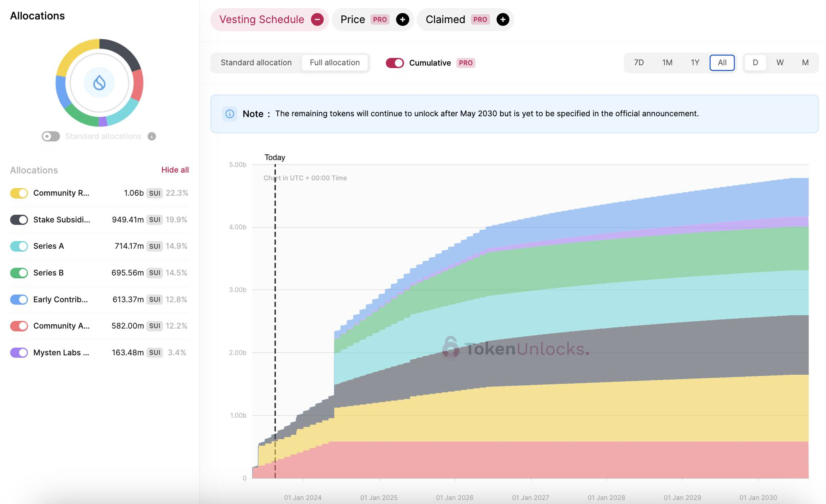This screenshot has width=826, height=504.
Task: Click the 22.3% percentage value
Action: tap(177, 193)
